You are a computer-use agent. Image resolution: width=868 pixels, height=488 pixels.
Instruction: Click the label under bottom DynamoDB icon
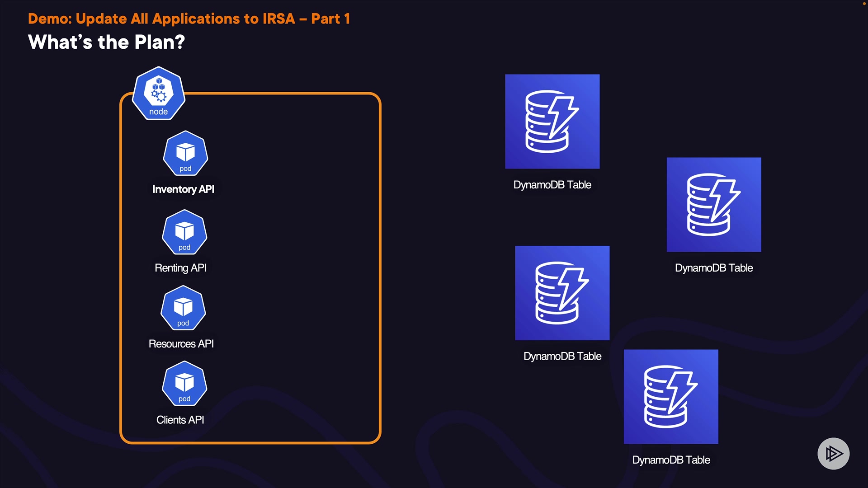671,460
